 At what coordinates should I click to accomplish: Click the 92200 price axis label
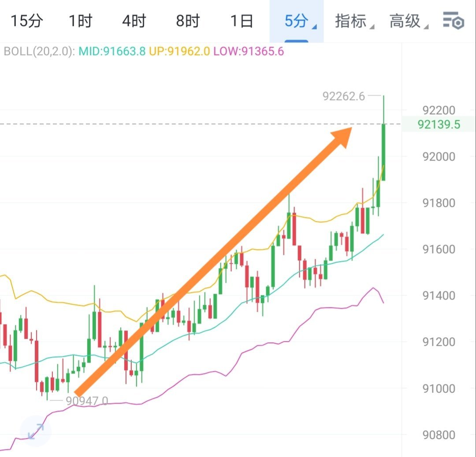[439, 110]
